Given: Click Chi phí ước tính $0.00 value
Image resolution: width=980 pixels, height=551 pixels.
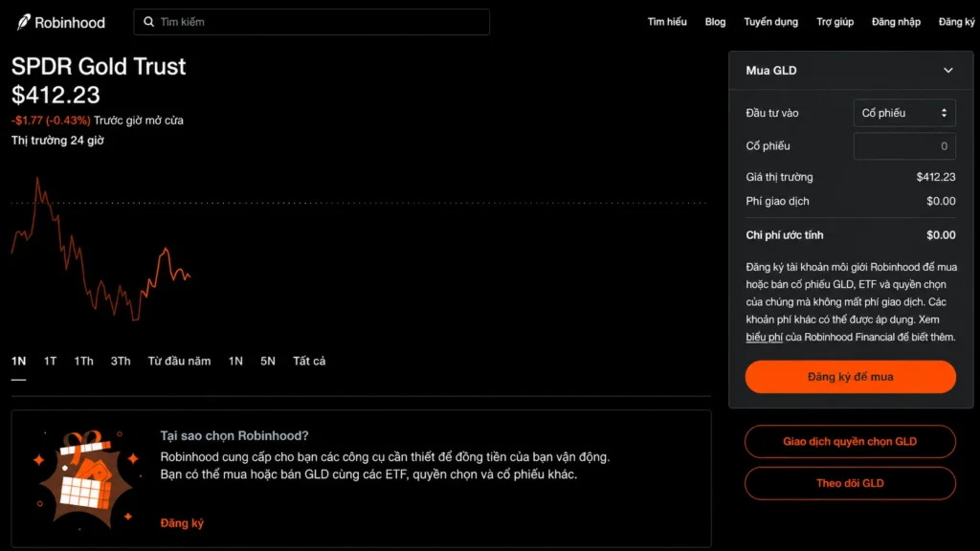Looking at the screenshot, I should 941,235.
